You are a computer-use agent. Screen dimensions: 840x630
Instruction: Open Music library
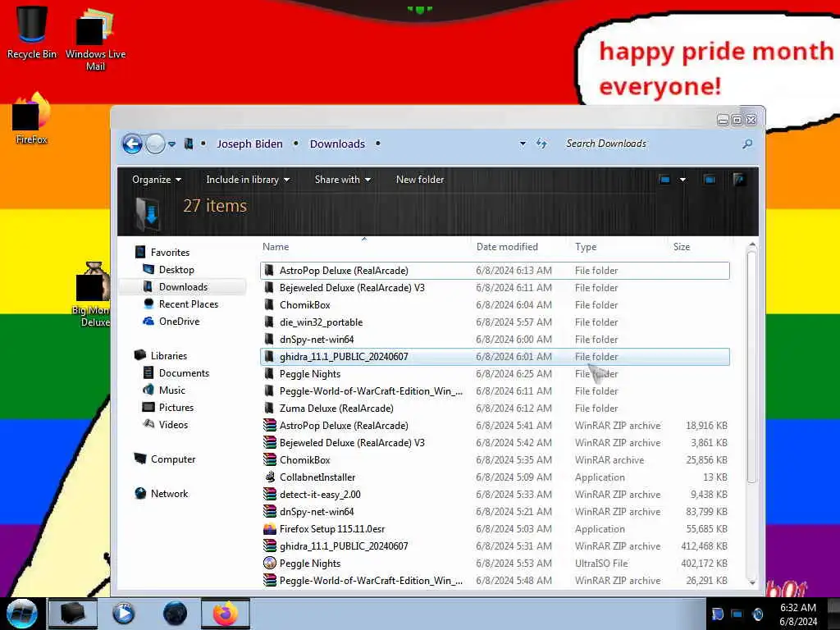(172, 390)
